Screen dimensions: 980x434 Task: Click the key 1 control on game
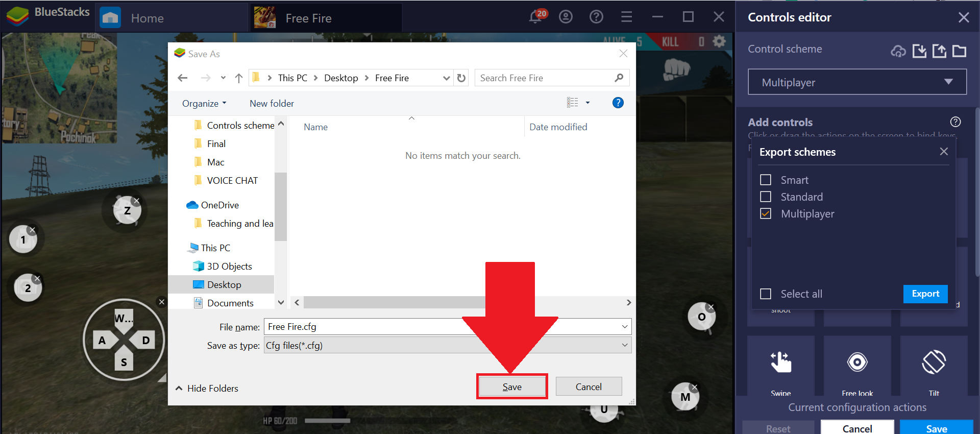click(x=23, y=239)
